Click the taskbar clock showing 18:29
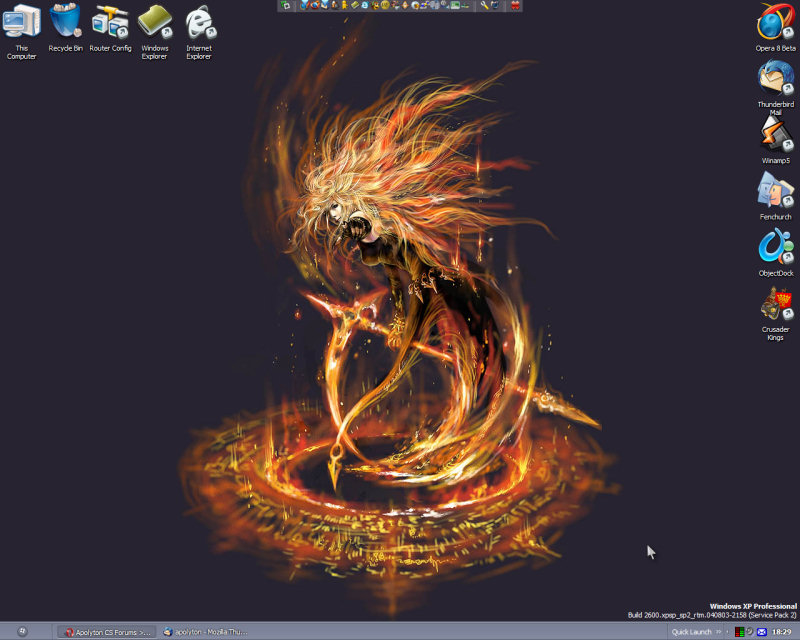The image size is (800, 640). coord(782,632)
